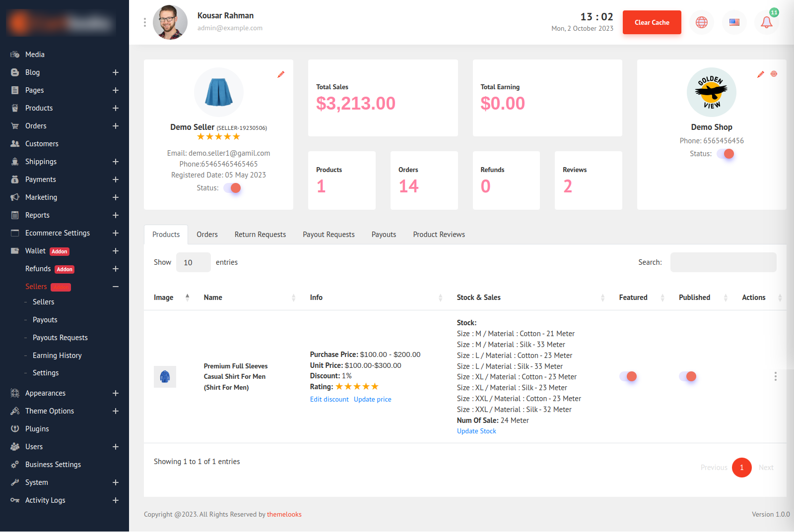This screenshot has width=794, height=532.
Task: Toggle Published switch for the product
Action: [x=688, y=376]
